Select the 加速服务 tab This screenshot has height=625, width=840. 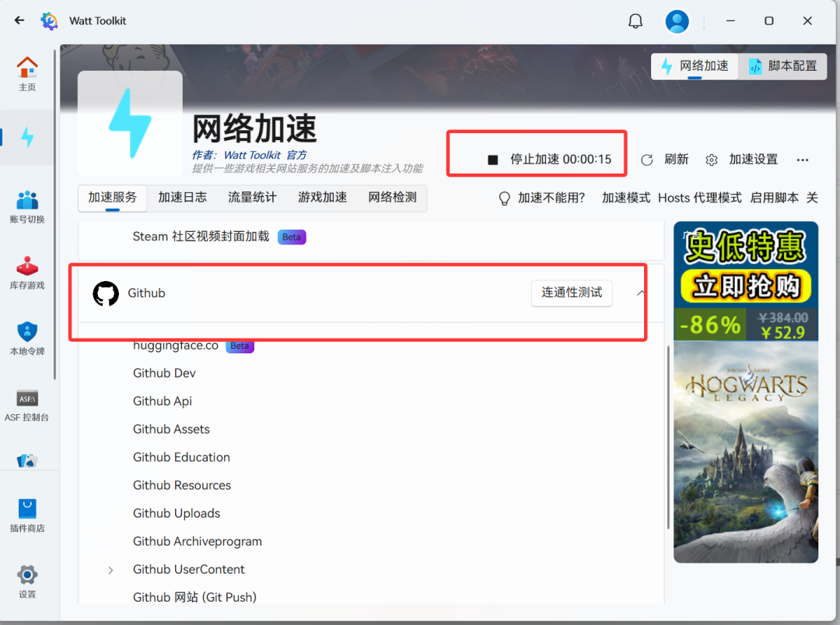(x=113, y=197)
